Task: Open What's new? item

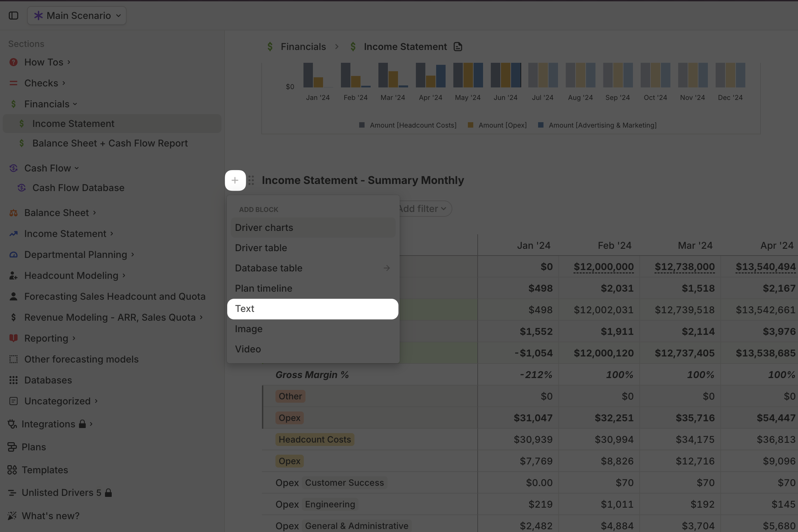Action: pos(50,516)
